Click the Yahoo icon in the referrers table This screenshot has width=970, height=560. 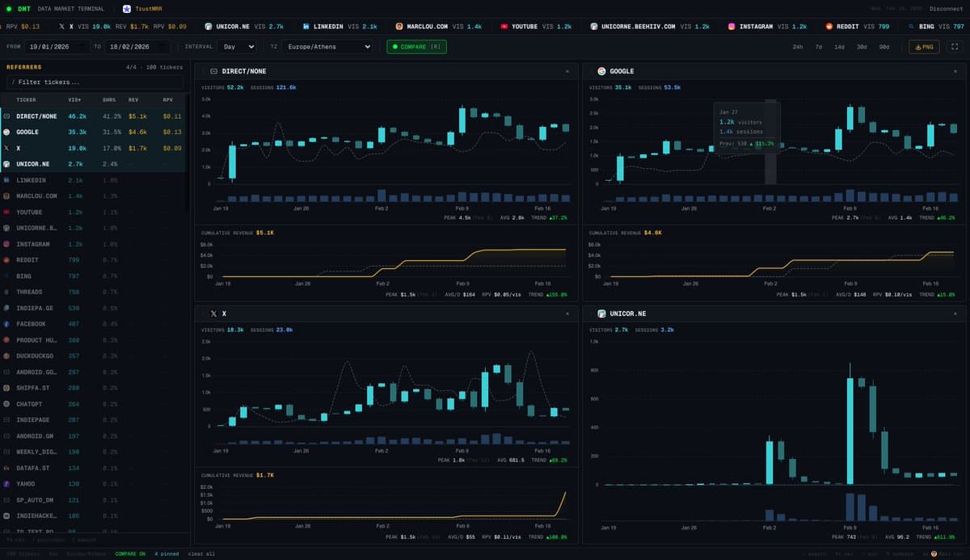click(x=6, y=484)
